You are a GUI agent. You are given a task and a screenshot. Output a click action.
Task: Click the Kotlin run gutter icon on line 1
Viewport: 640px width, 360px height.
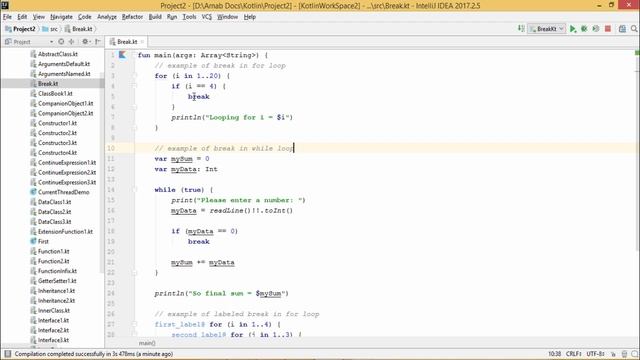(122, 55)
